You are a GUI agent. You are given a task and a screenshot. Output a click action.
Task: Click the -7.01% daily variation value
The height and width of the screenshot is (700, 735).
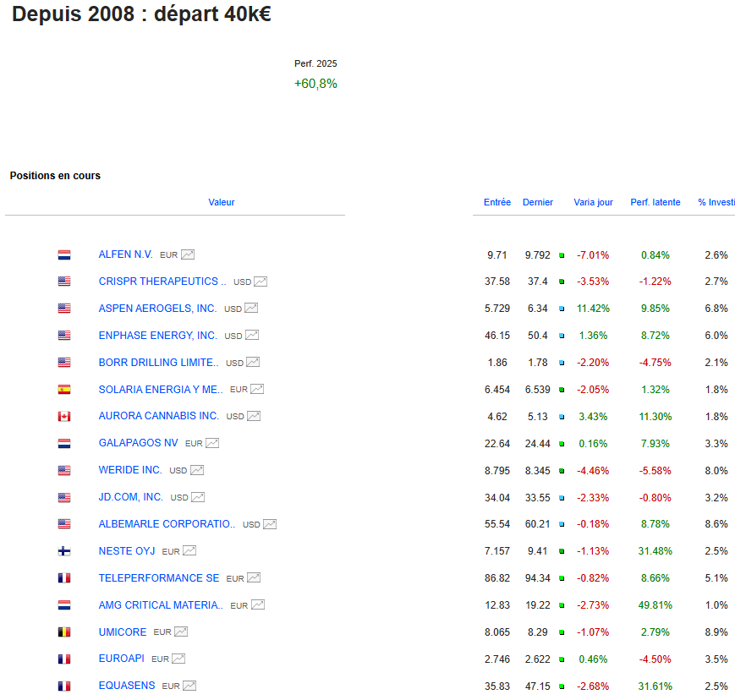point(593,255)
